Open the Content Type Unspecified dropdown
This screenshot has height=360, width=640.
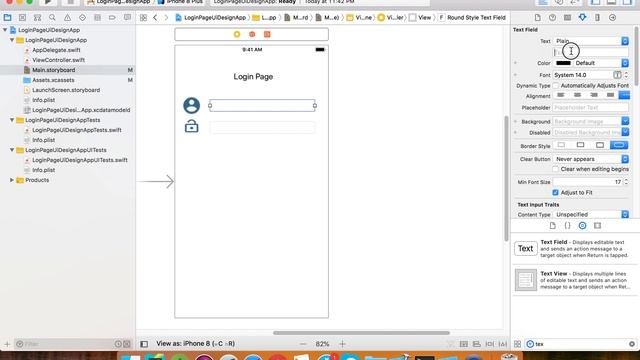591,215
